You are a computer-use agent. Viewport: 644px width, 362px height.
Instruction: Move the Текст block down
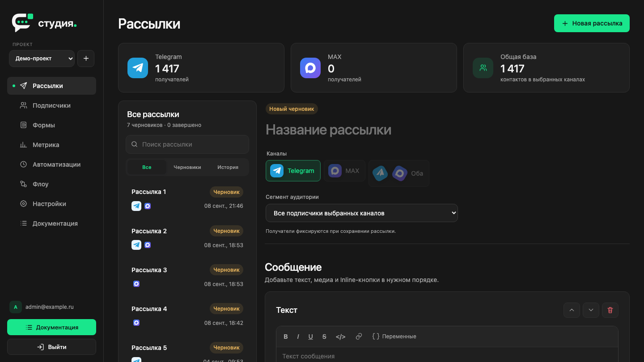[591, 310]
